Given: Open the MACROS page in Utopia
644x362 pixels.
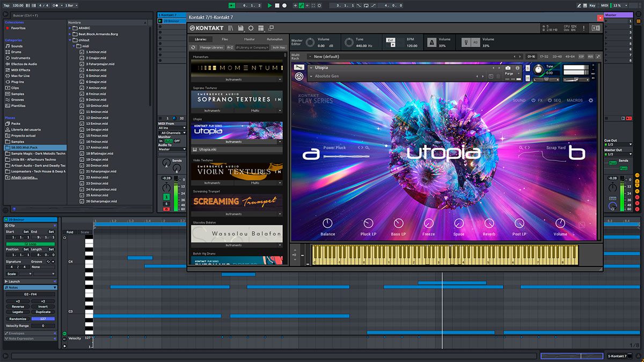Looking at the screenshot, I should (x=575, y=100).
